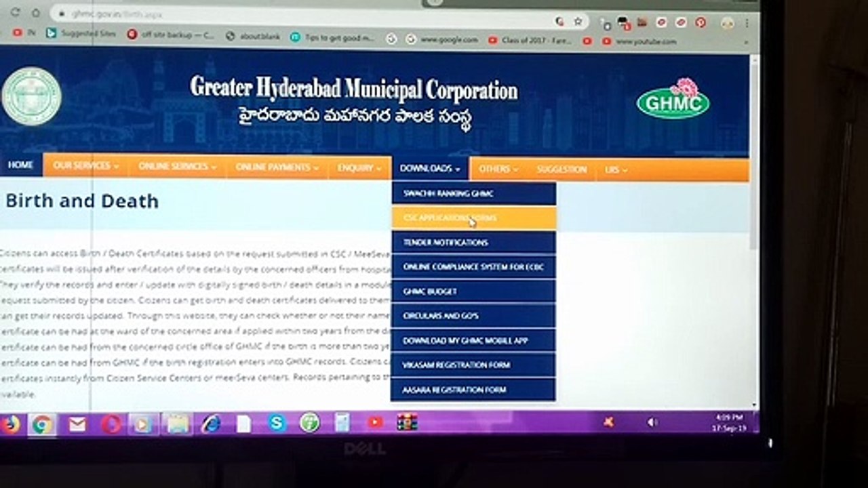Open the 'off site backup' bookmark

click(171, 35)
